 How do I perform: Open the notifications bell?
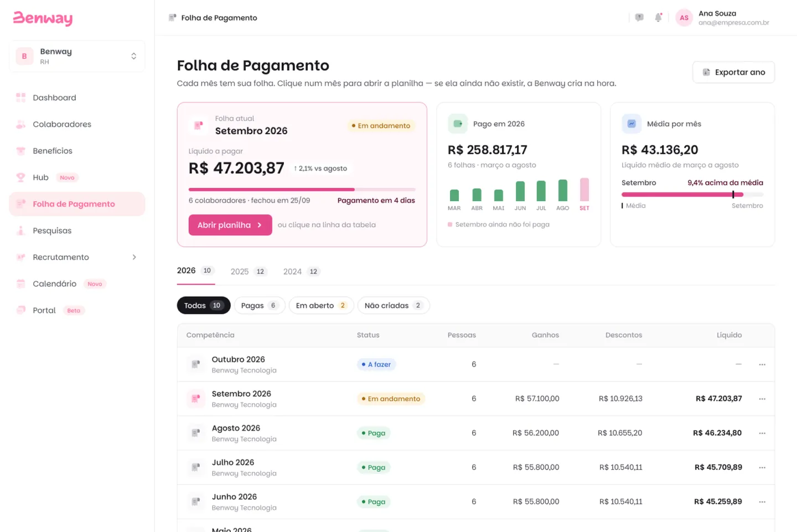(x=658, y=18)
